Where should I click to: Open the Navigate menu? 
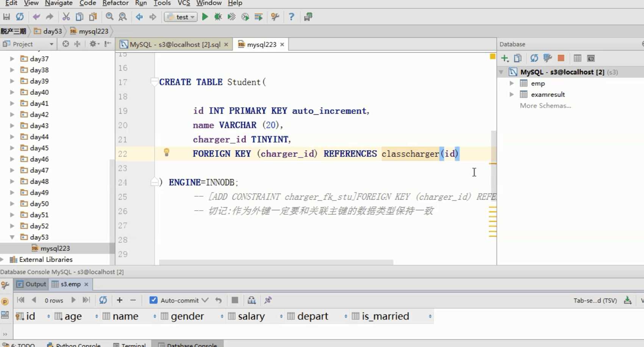point(59,3)
